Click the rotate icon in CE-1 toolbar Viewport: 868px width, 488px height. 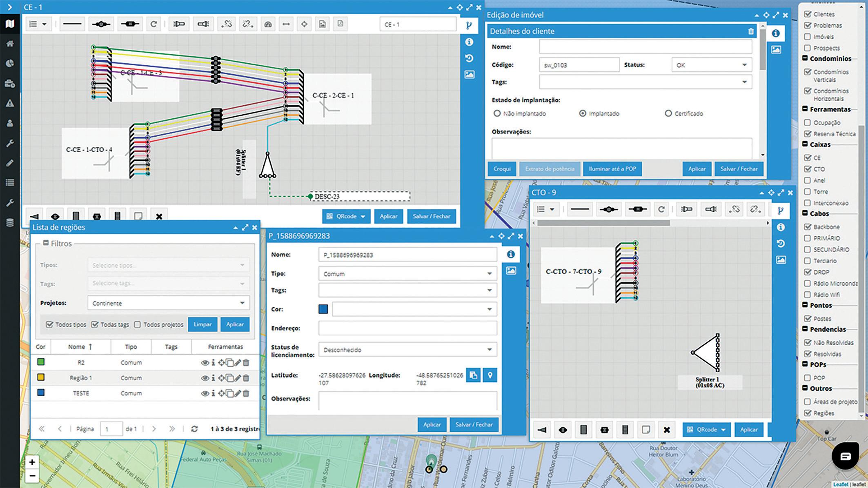point(154,24)
